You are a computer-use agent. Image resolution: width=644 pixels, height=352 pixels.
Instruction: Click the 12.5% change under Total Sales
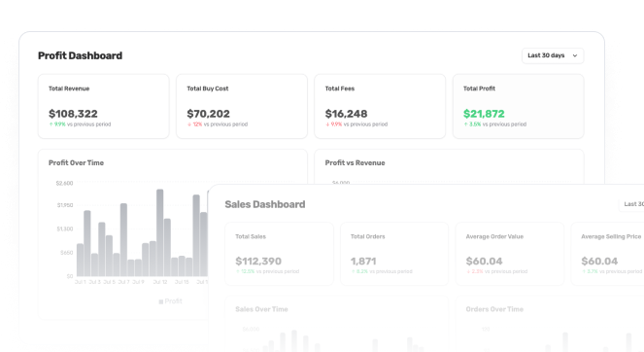(x=245, y=271)
